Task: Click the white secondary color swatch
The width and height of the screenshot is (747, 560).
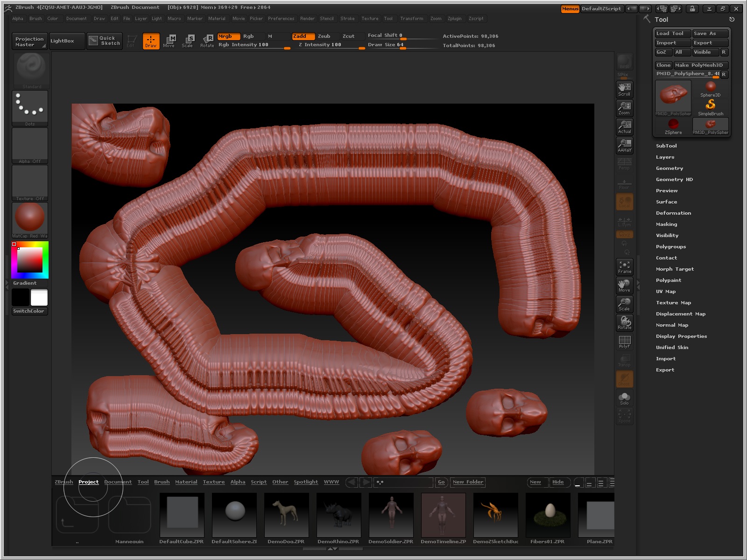Action: click(x=39, y=297)
